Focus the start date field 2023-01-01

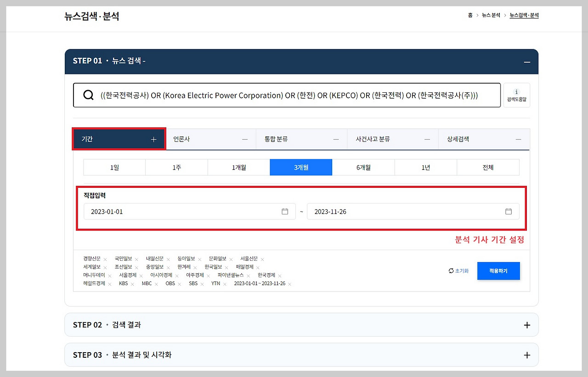point(190,212)
